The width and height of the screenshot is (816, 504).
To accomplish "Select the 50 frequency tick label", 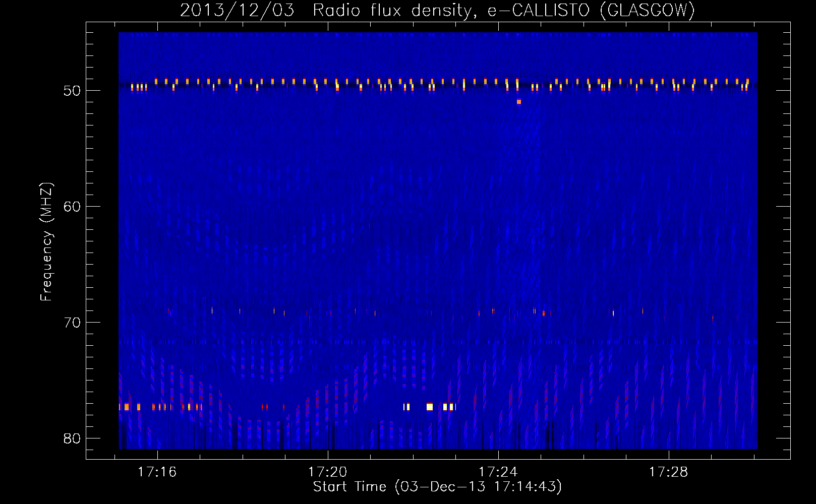I will tap(72, 91).
